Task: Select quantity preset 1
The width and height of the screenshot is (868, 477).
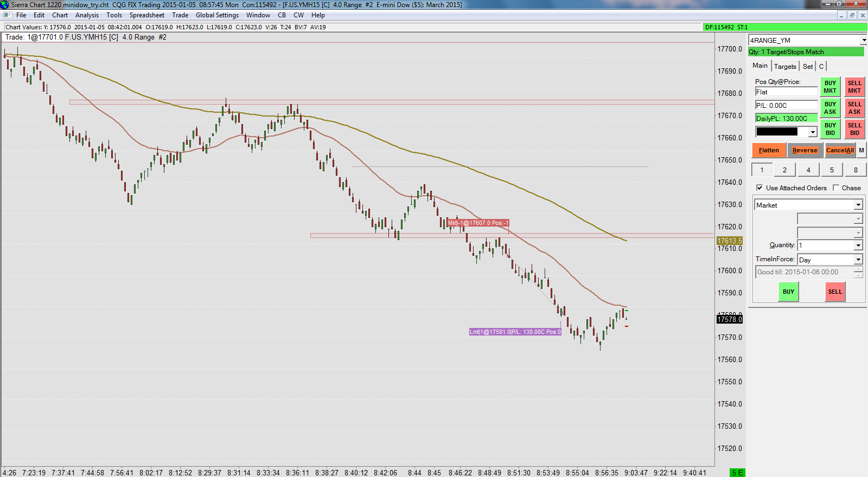Action: 762,170
